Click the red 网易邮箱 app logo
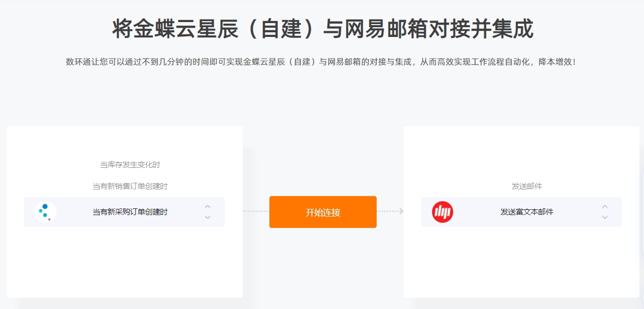This screenshot has width=644, height=309. [x=442, y=212]
